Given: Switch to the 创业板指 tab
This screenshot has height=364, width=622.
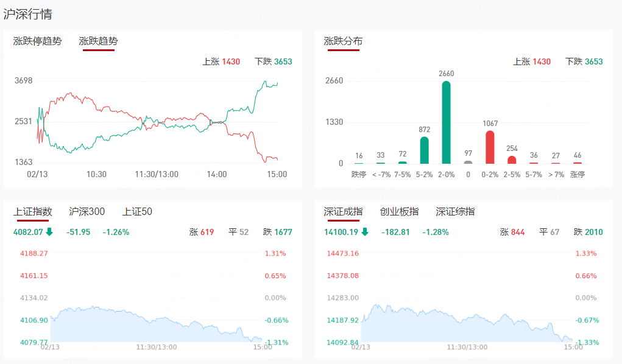Looking at the screenshot, I should coord(399,212).
